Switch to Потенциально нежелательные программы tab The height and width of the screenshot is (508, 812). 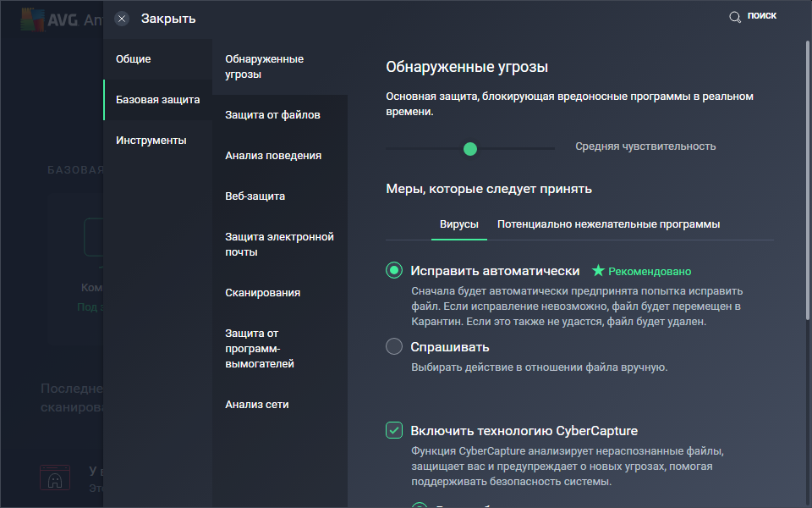click(608, 224)
